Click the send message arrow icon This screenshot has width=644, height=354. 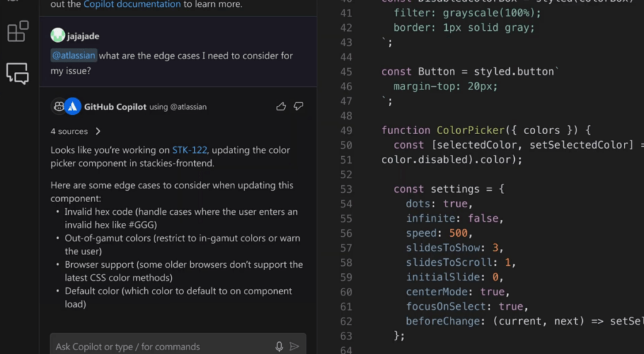tap(294, 346)
